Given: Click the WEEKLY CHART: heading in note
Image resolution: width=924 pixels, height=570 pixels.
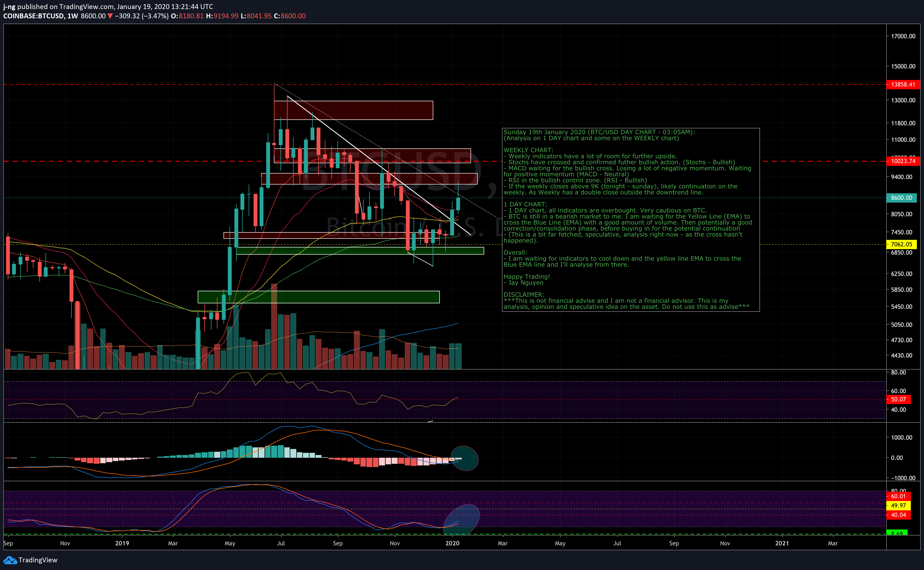Looking at the screenshot, I should pyautogui.click(x=529, y=150).
